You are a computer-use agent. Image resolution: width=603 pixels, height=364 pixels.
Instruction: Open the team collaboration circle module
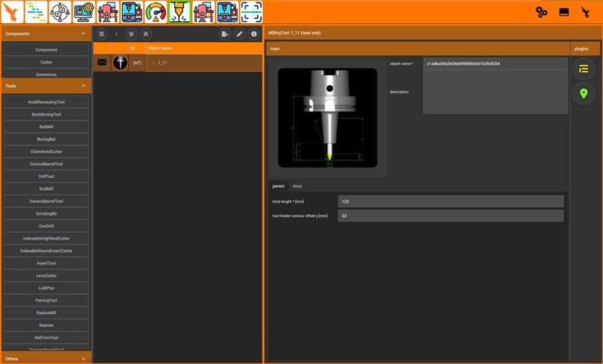tap(60, 12)
